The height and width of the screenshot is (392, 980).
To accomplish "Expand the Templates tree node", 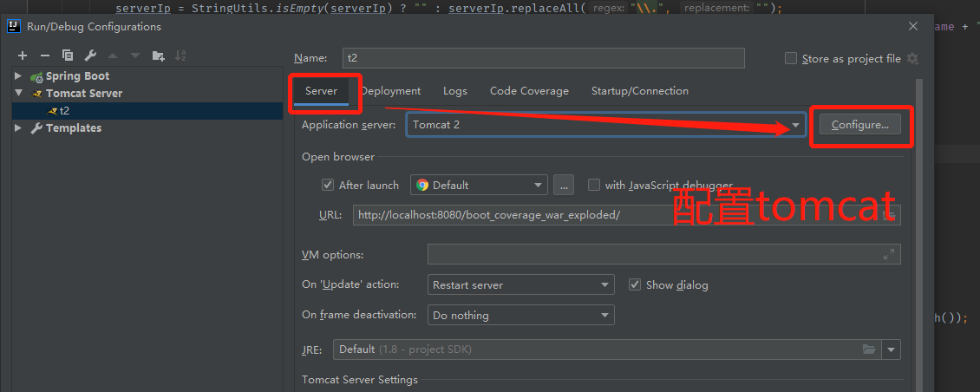I will coord(18,128).
